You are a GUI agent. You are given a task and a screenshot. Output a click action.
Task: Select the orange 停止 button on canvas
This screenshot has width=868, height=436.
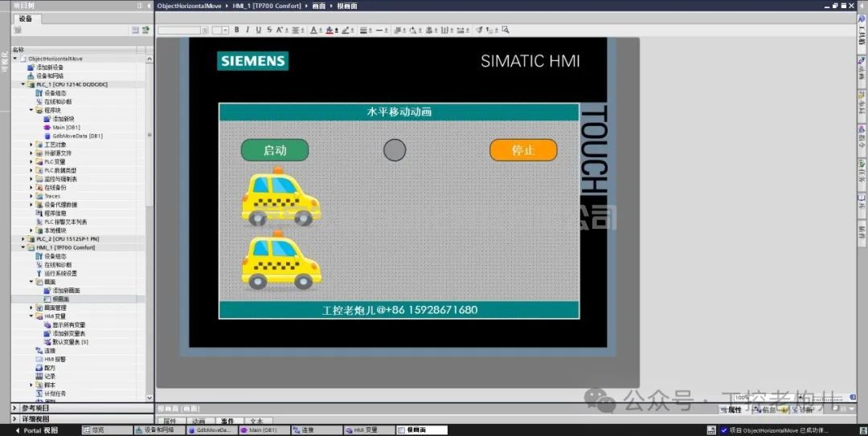point(523,149)
